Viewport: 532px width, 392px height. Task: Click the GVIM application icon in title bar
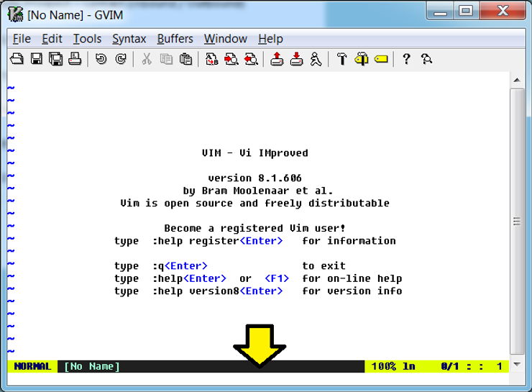16,14
